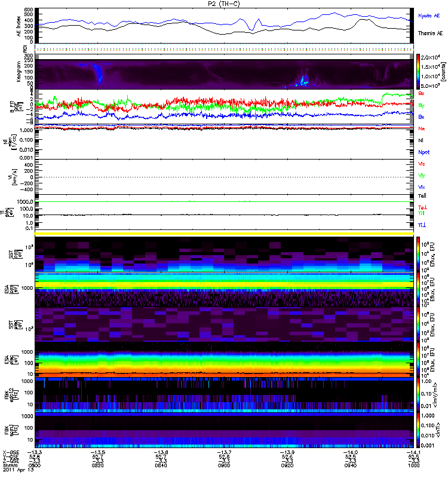Select the Kyoto AE legend label
Viewport: 448px width, 478px height.
click(x=429, y=16)
